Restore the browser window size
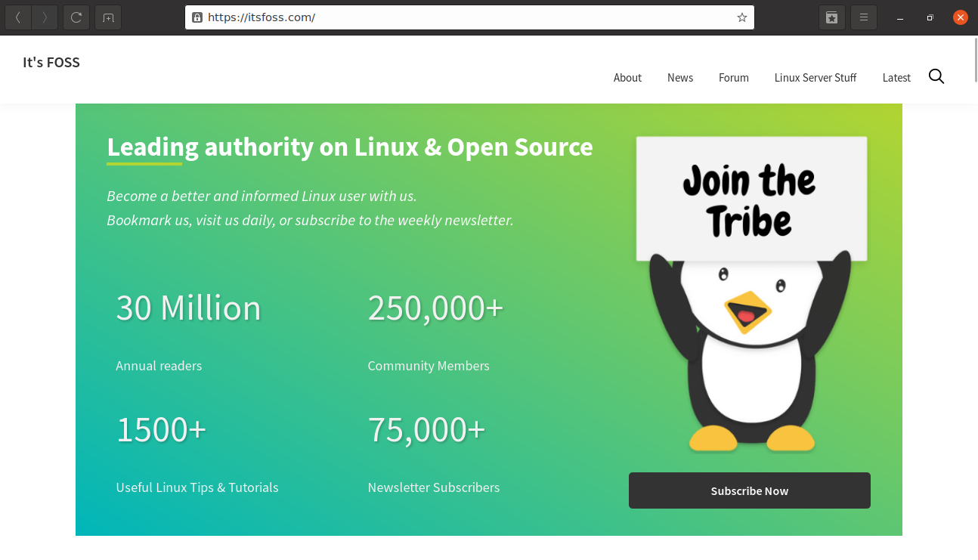 tap(930, 17)
